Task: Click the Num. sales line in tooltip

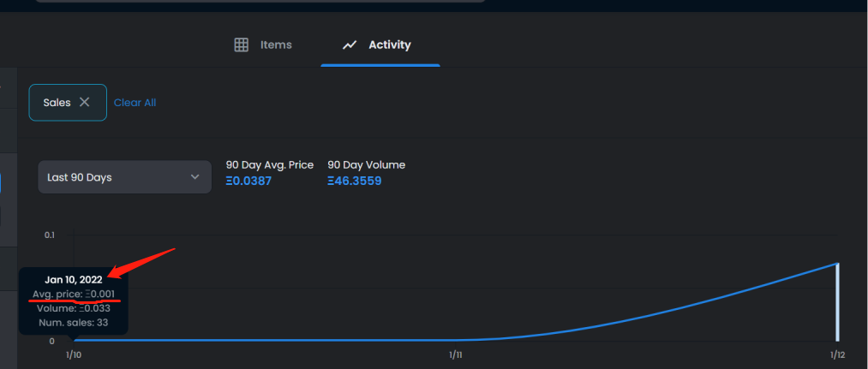Action: tap(73, 323)
